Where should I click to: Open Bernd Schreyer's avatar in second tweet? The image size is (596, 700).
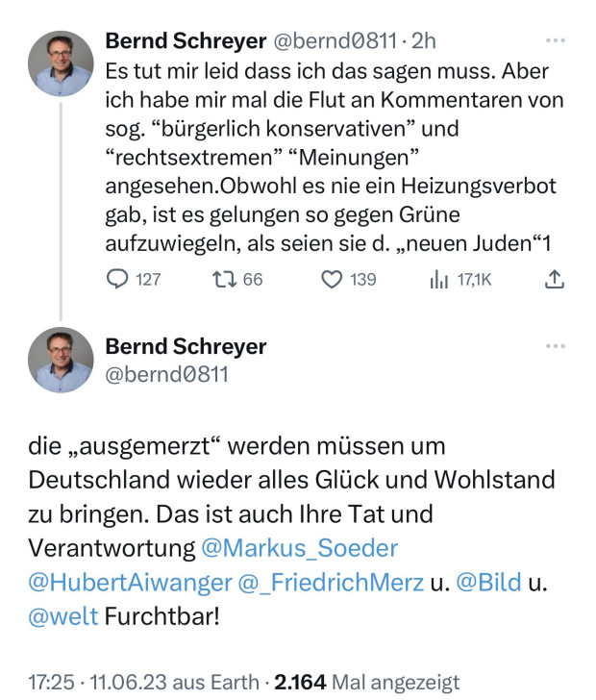[61, 360]
